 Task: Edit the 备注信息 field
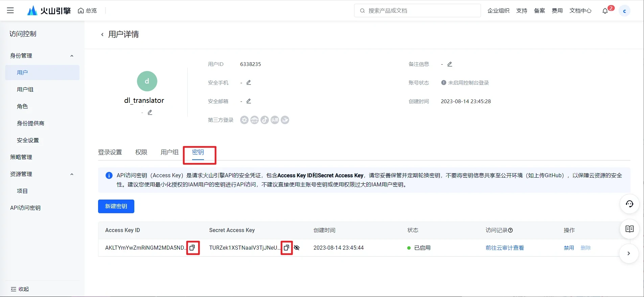point(450,64)
